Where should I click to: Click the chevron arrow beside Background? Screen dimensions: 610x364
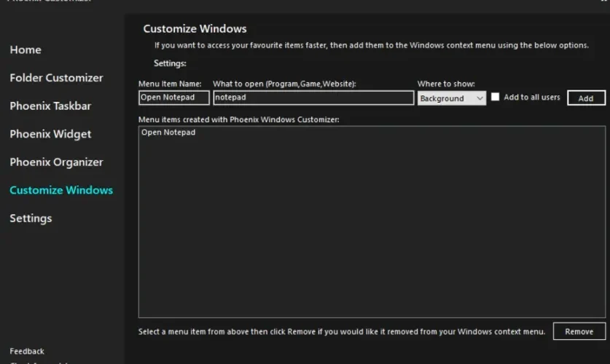tap(480, 98)
